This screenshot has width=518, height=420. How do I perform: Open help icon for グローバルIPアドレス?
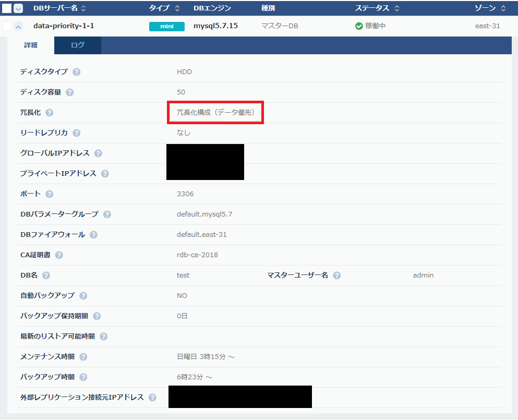(x=98, y=153)
